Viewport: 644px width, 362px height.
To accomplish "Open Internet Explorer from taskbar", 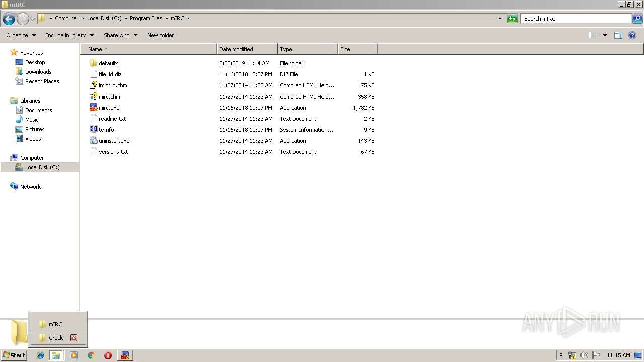I will click(x=40, y=355).
